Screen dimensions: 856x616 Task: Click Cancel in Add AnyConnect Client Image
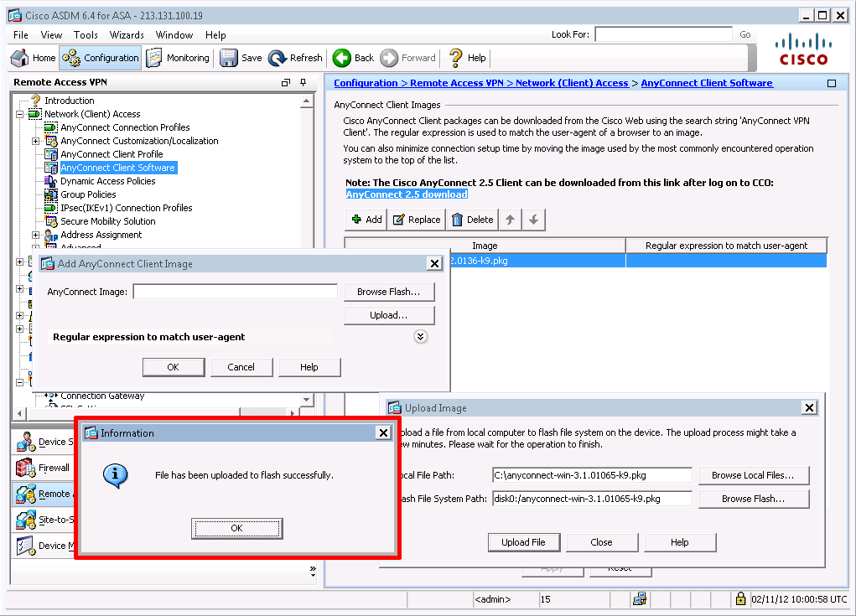click(241, 367)
